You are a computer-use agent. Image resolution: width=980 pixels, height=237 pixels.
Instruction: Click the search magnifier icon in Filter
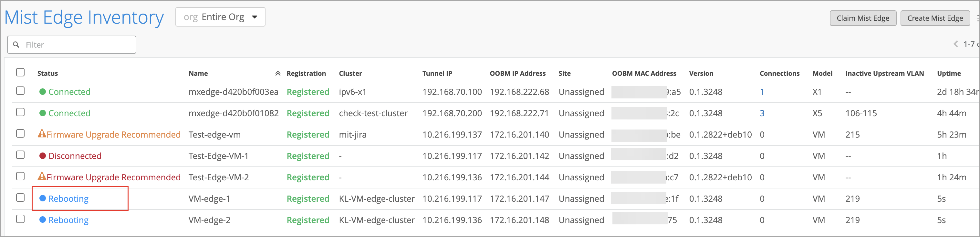[x=16, y=45]
